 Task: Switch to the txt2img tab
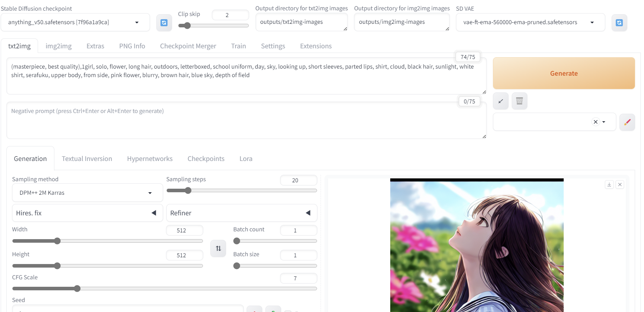click(x=20, y=46)
